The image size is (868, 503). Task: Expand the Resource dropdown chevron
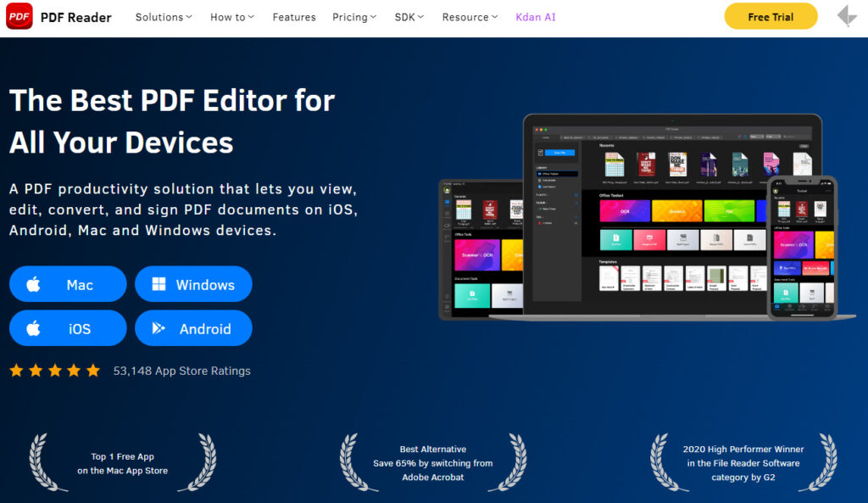coord(495,17)
